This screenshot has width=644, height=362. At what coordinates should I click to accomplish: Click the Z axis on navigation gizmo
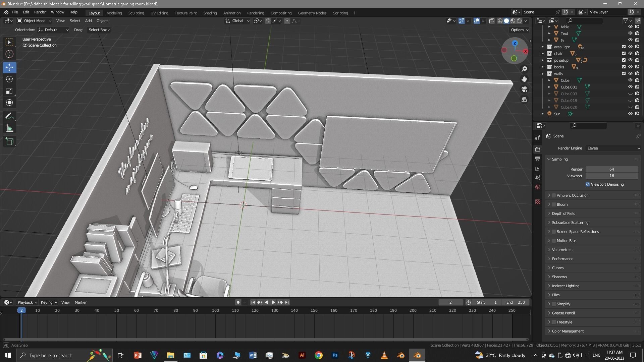(515, 43)
